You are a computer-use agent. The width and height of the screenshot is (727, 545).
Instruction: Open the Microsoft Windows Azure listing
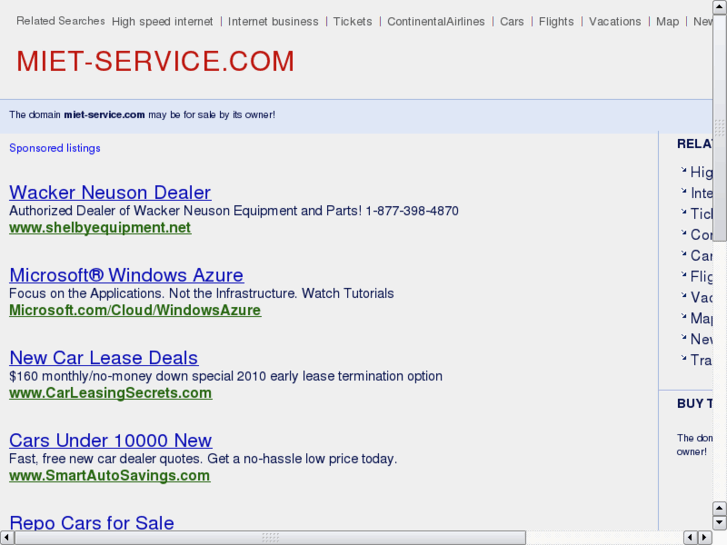click(x=126, y=275)
